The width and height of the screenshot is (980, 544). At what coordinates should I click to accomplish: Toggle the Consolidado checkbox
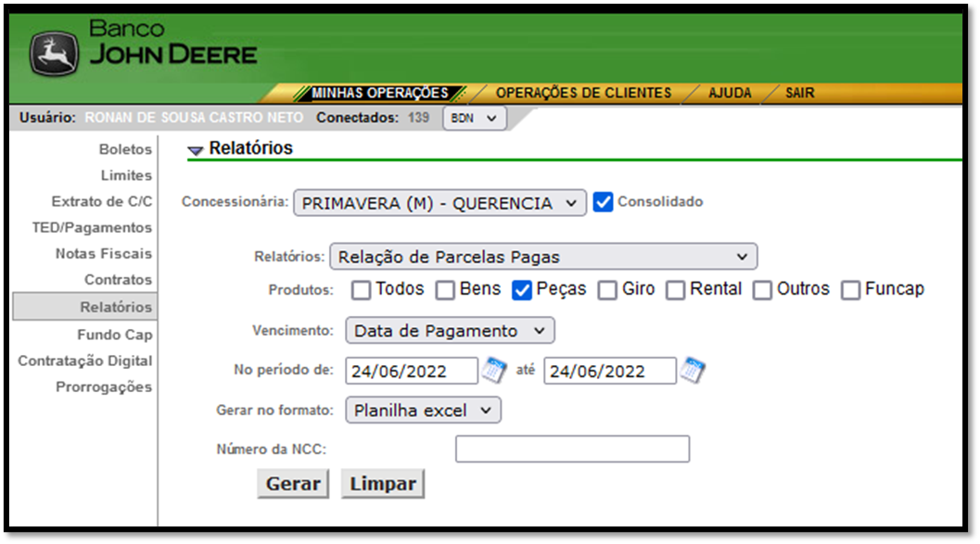(604, 202)
